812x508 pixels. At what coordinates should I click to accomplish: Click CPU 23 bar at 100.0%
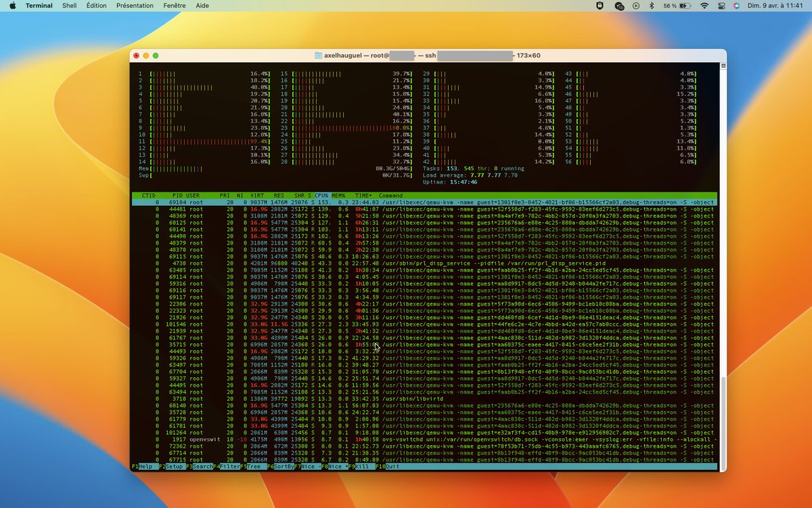pyautogui.click(x=346, y=127)
